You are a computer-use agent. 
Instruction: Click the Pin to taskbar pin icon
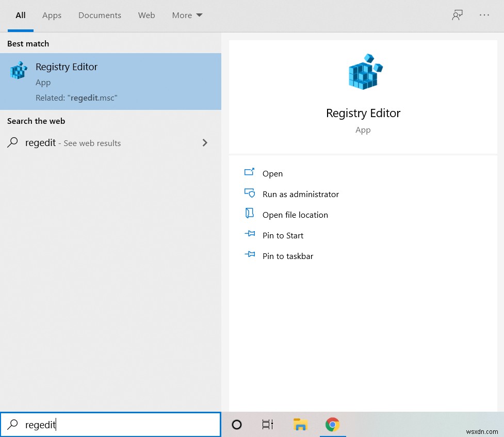[x=250, y=255]
